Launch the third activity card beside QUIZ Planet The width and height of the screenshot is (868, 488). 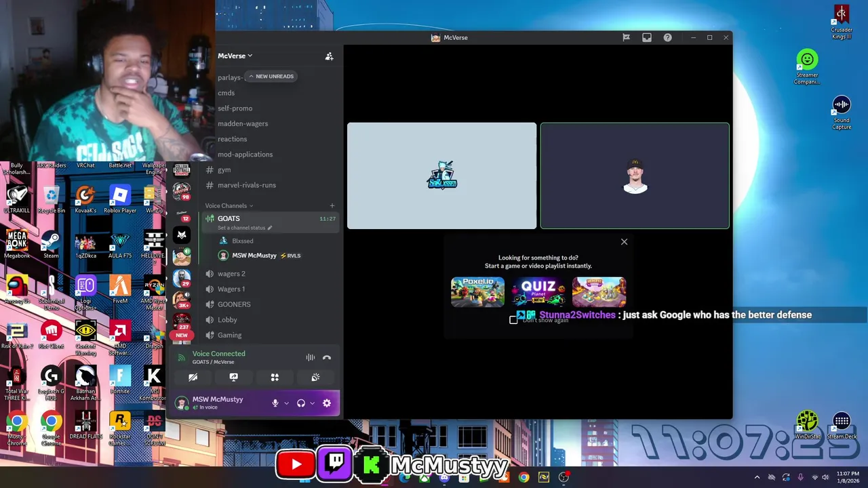coord(599,292)
